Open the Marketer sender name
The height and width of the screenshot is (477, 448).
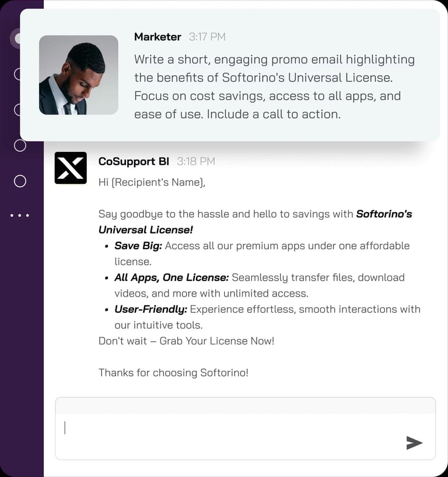(x=157, y=37)
